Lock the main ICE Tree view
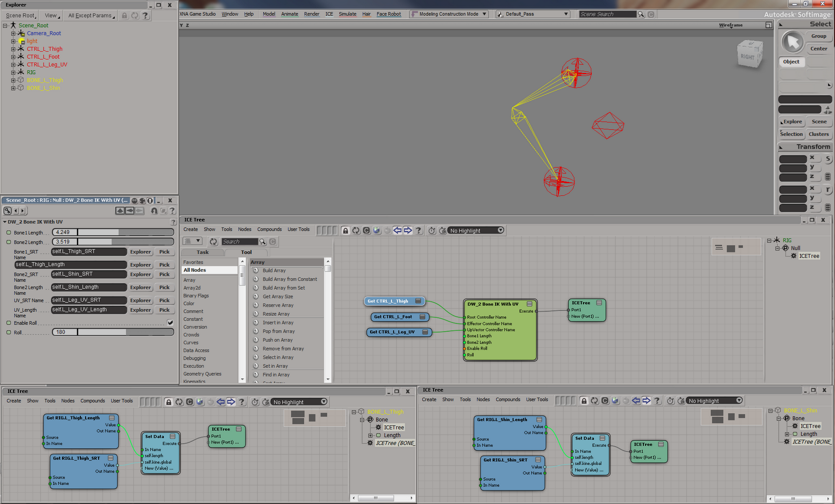 [x=345, y=231]
